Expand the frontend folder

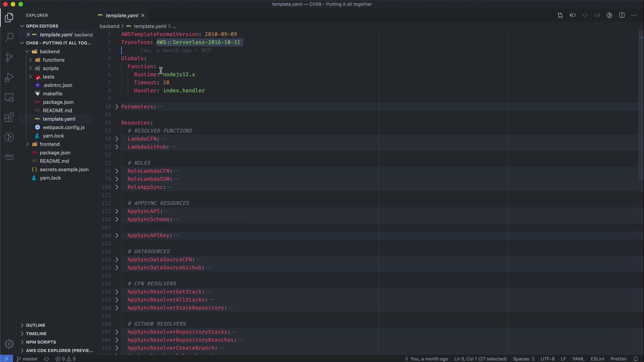(x=50, y=144)
